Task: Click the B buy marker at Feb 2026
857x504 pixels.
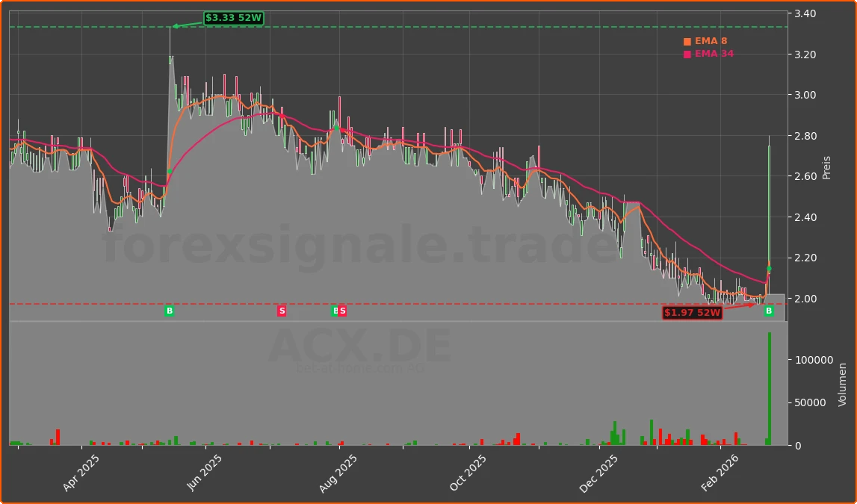Action: tap(769, 311)
